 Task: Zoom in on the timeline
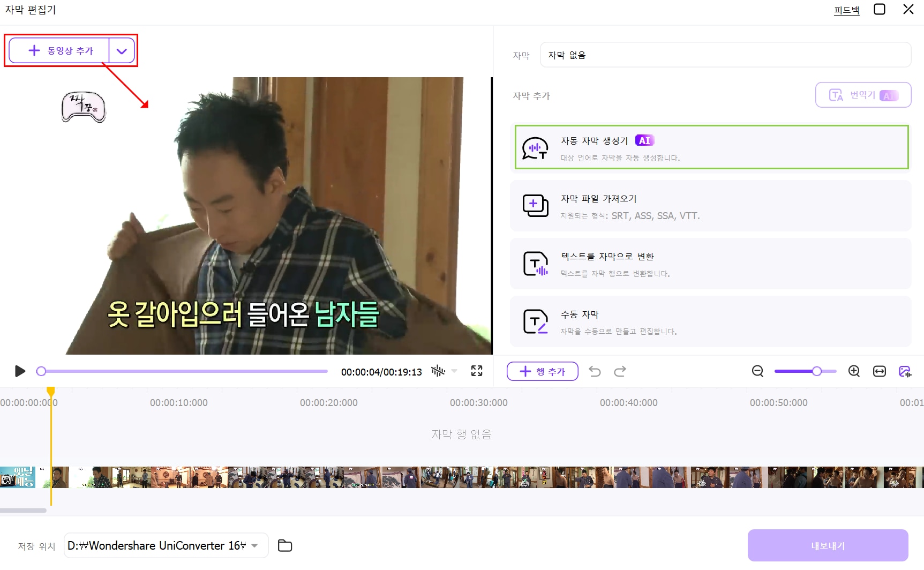[x=854, y=371]
